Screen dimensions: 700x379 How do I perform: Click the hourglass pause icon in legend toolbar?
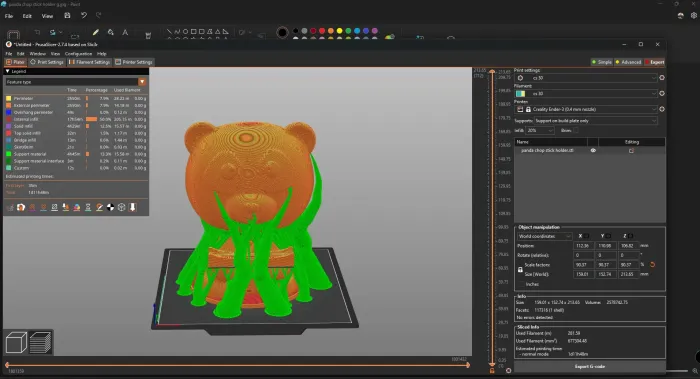(x=88, y=207)
